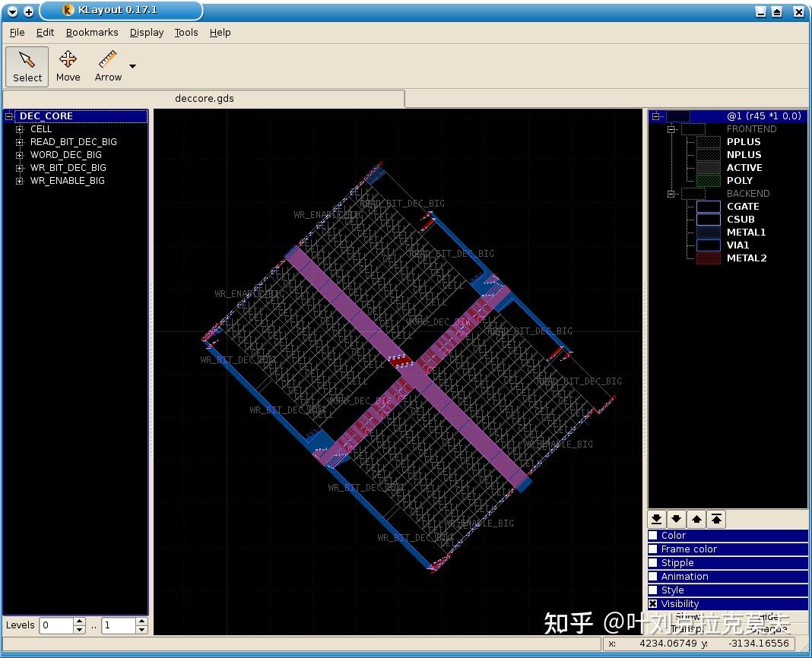Image resolution: width=812 pixels, height=658 pixels.
Task: Switch to the deccore.gds tab
Action: (204, 98)
